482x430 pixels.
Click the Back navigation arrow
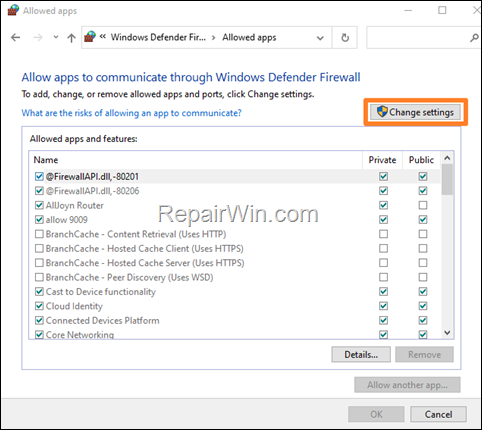pos(15,38)
